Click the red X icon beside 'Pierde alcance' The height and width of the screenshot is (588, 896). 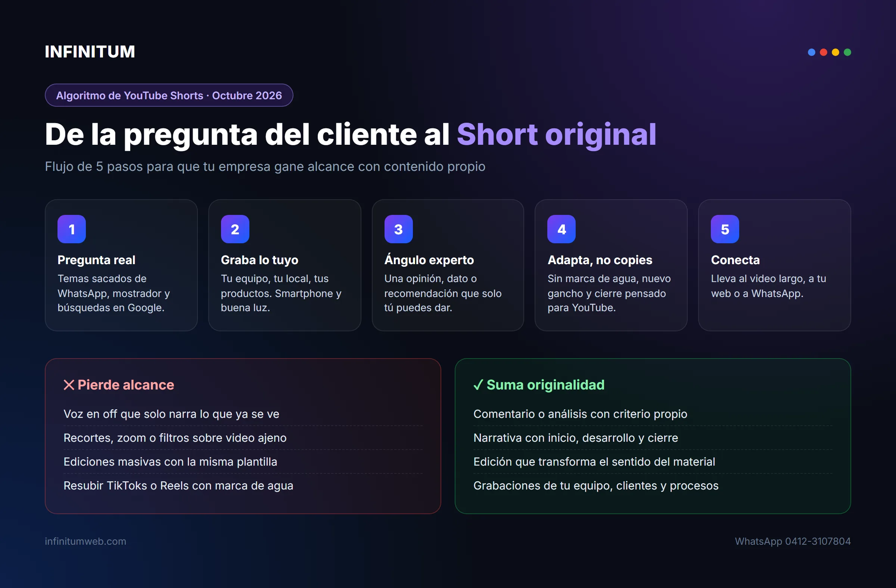69,385
